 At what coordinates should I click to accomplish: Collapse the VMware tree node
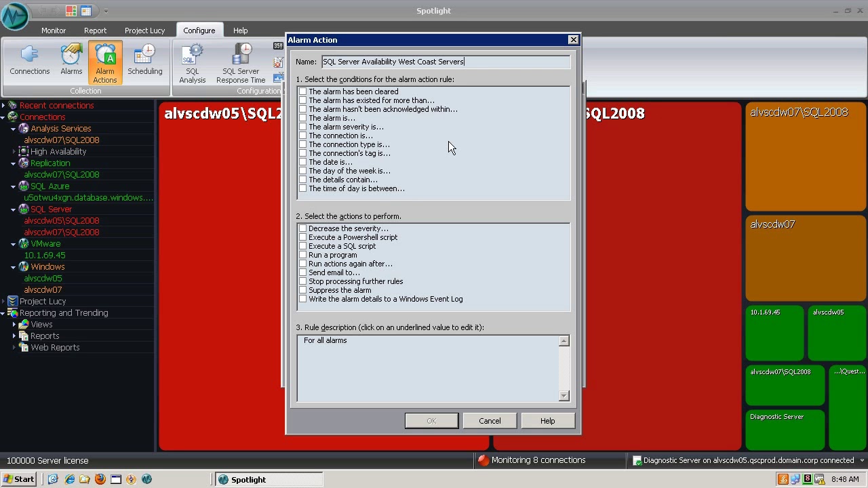click(13, 244)
